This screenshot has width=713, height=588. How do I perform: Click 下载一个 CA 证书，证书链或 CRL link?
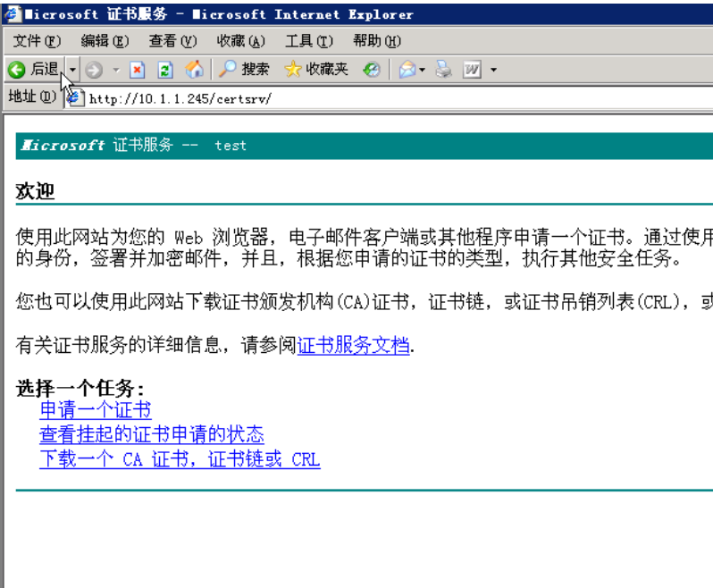coord(180,458)
